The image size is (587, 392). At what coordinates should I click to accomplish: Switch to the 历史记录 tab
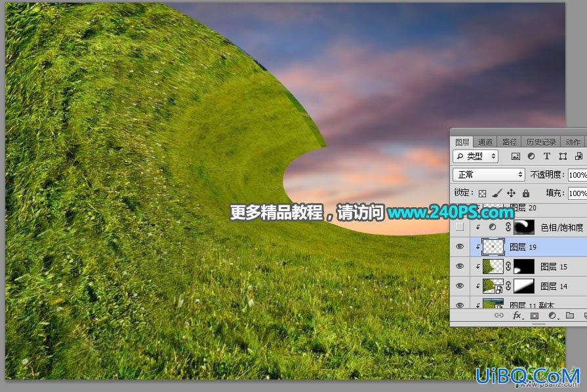(541, 142)
